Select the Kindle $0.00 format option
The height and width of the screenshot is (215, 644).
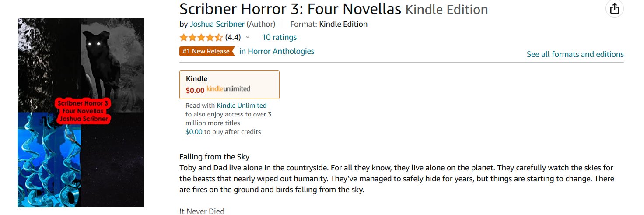point(229,85)
